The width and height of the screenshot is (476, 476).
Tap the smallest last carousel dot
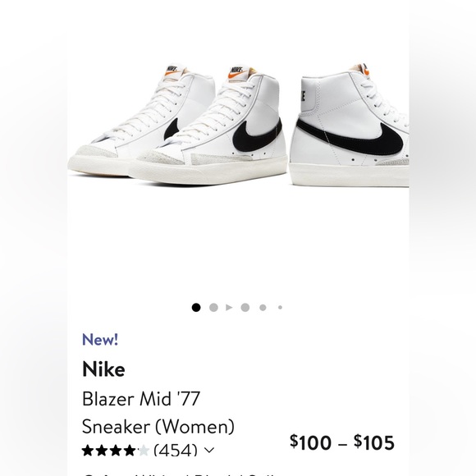280,308
